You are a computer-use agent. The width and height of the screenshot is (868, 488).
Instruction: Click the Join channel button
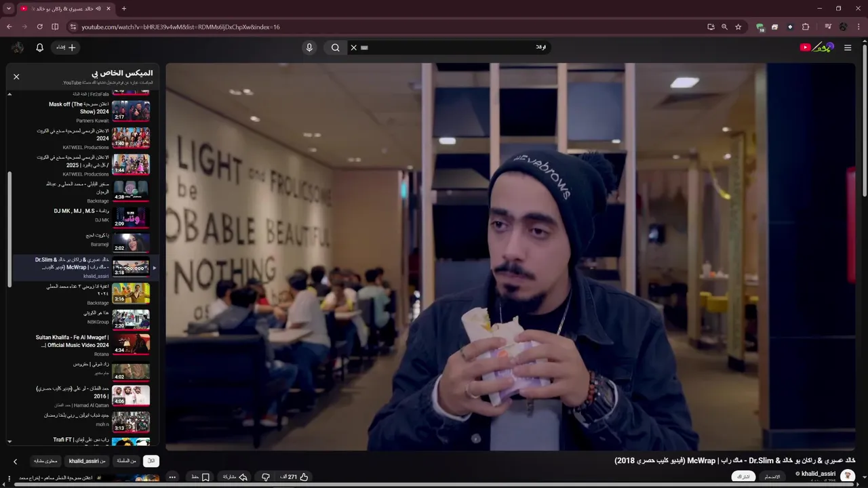click(772, 477)
